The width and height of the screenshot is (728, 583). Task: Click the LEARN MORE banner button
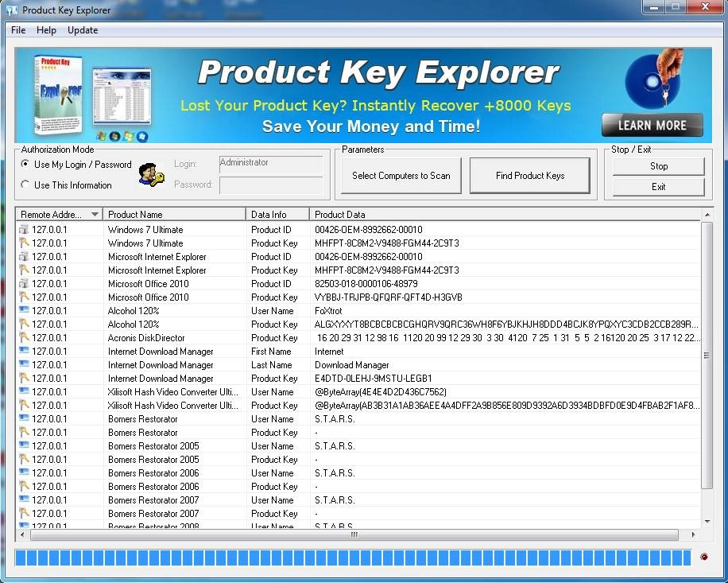[652, 125]
